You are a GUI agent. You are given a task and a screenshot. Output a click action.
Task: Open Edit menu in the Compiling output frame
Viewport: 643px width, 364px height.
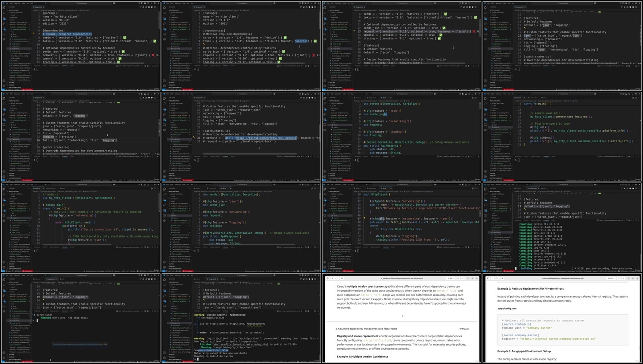[493, 184]
